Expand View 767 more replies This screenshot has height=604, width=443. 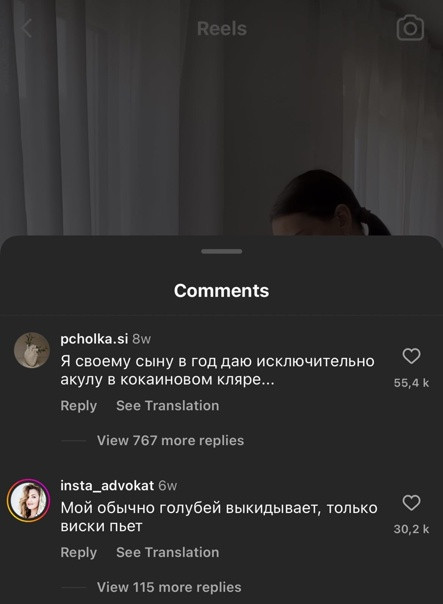tap(170, 440)
